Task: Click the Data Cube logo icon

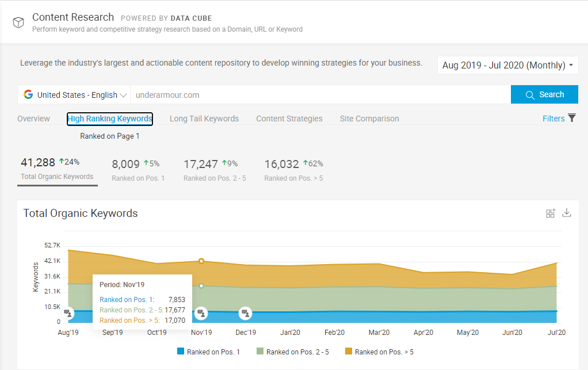Action: click(18, 22)
